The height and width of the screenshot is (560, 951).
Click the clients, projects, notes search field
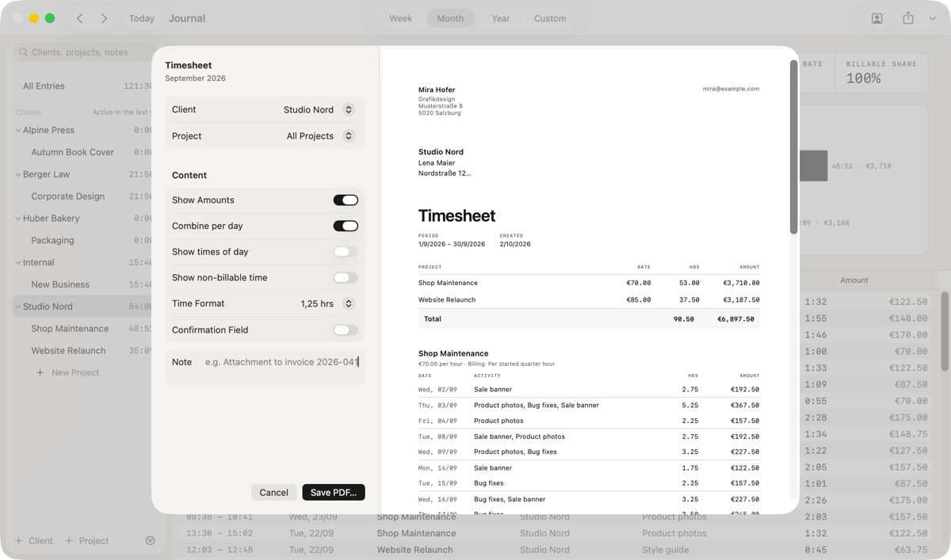(x=86, y=52)
